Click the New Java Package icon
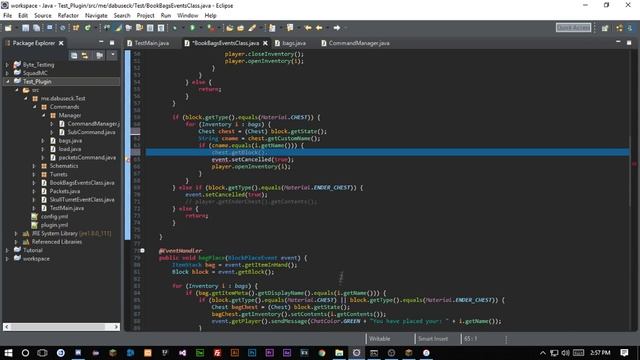Image resolution: width=640 pixels, height=360 pixels. point(76,28)
